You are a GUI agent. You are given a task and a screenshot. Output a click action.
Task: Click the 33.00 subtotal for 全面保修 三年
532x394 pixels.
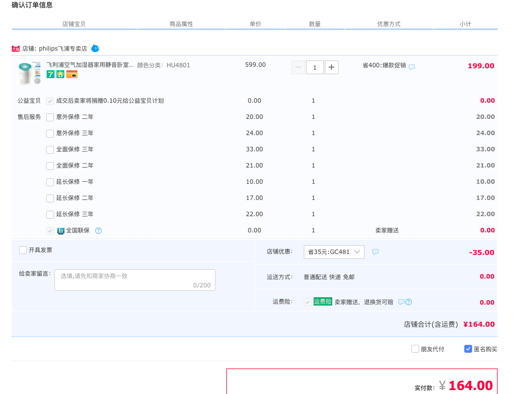coord(485,149)
